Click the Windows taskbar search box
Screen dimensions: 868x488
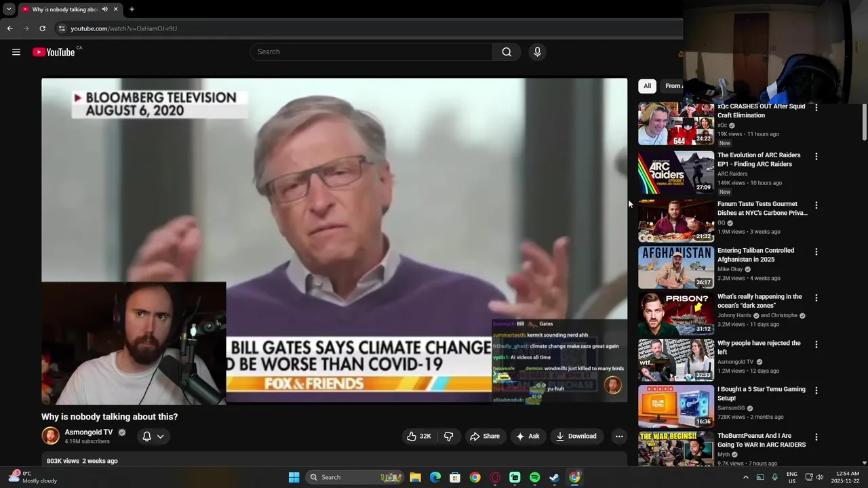tap(353, 477)
